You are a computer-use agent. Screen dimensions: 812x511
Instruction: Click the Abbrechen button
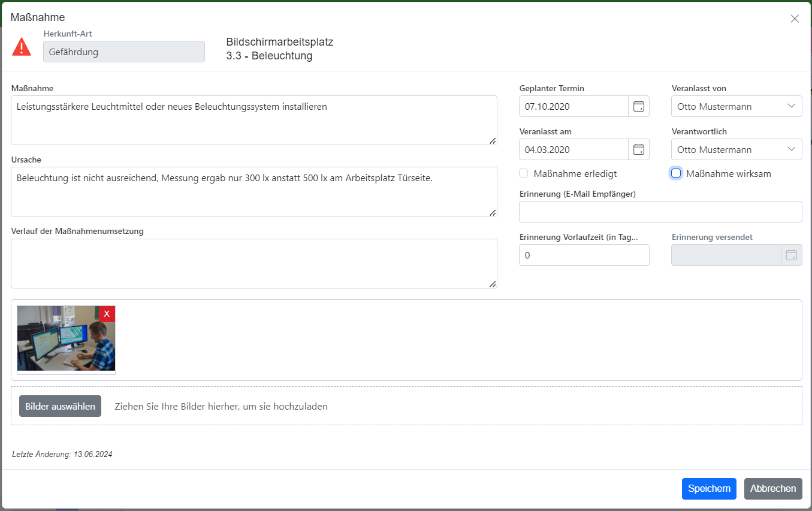773,489
